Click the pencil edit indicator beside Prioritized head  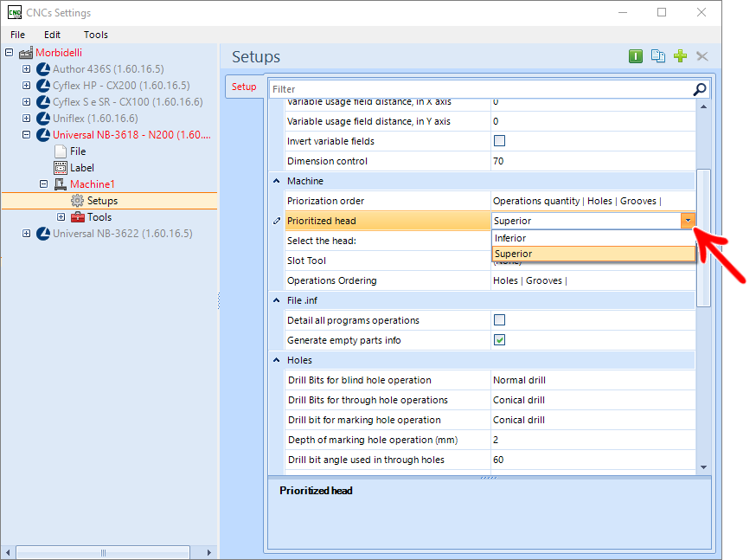click(276, 221)
